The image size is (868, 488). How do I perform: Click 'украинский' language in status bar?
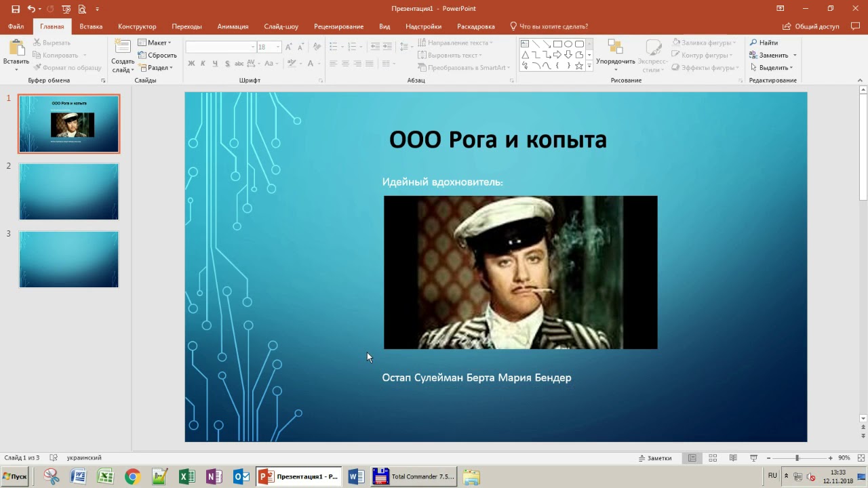[84, 458]
